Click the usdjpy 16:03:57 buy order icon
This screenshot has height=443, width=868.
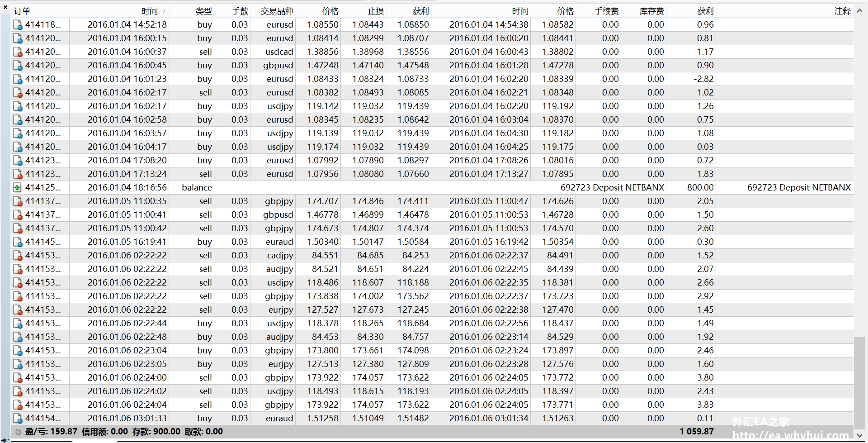(18, 133)
